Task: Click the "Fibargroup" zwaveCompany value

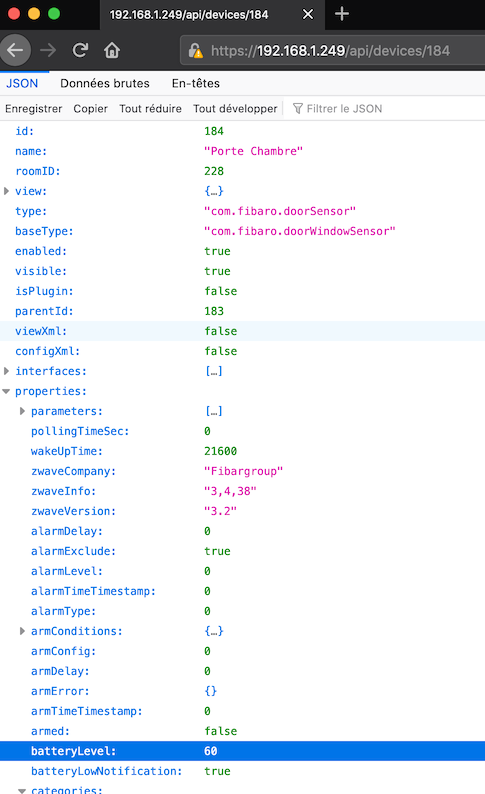Action: [x=244, y=471]
